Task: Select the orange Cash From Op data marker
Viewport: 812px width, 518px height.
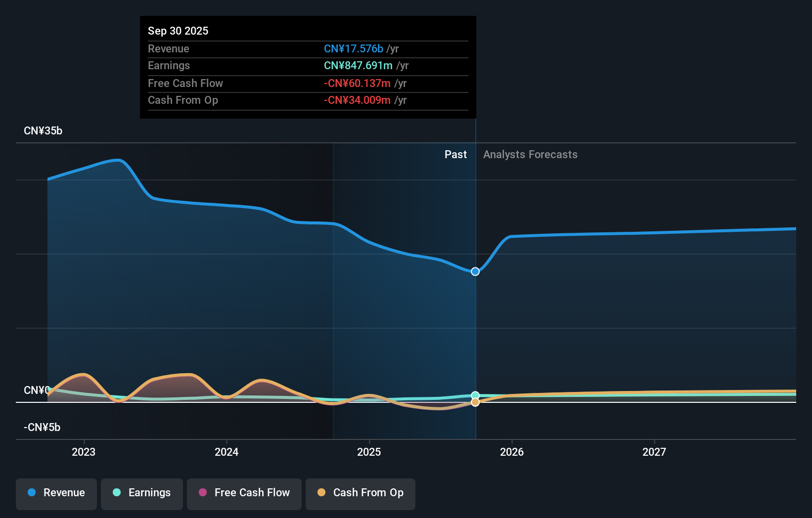Action: click(x=475, y=402)
